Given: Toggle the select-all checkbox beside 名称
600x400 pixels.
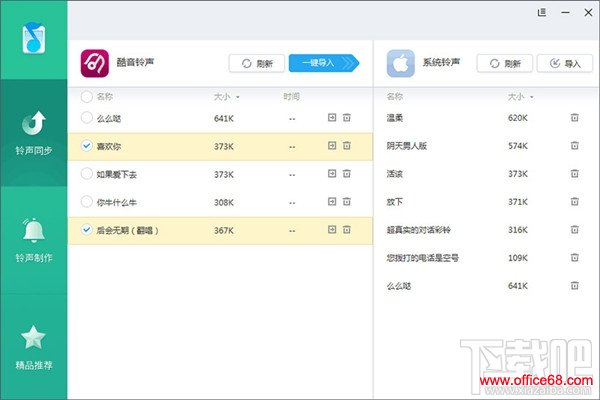Looking at the screenshot, I should [x=86, y=96].
